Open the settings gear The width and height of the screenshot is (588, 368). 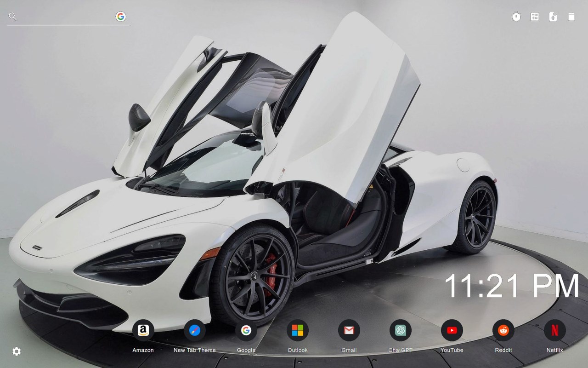point(17,351)
